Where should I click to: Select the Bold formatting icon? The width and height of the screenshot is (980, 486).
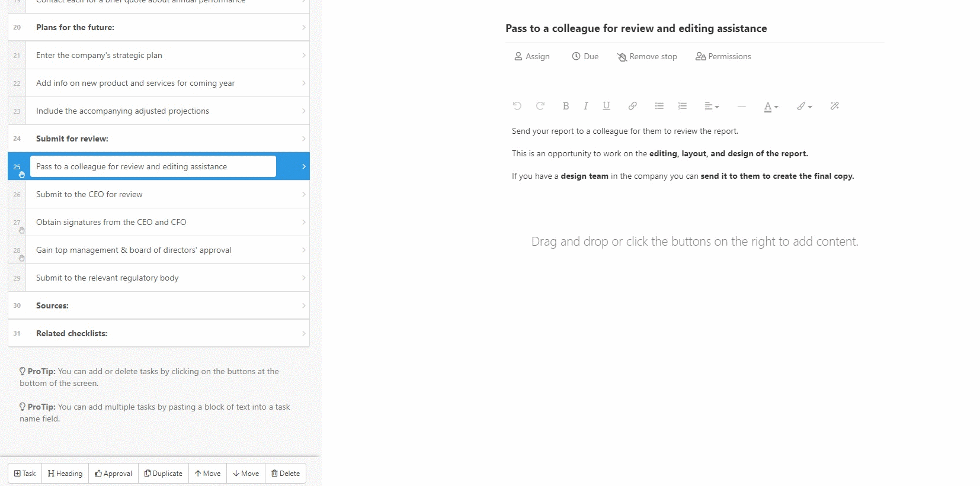565,105
